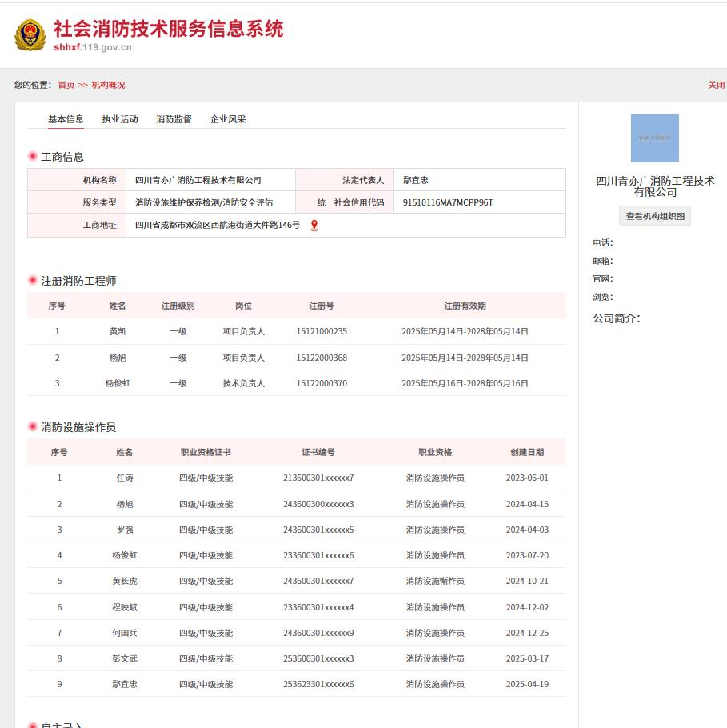The image size is (727, 728).
Task: Click the company logo thumbnail on the right
Action: pos(655,138)
